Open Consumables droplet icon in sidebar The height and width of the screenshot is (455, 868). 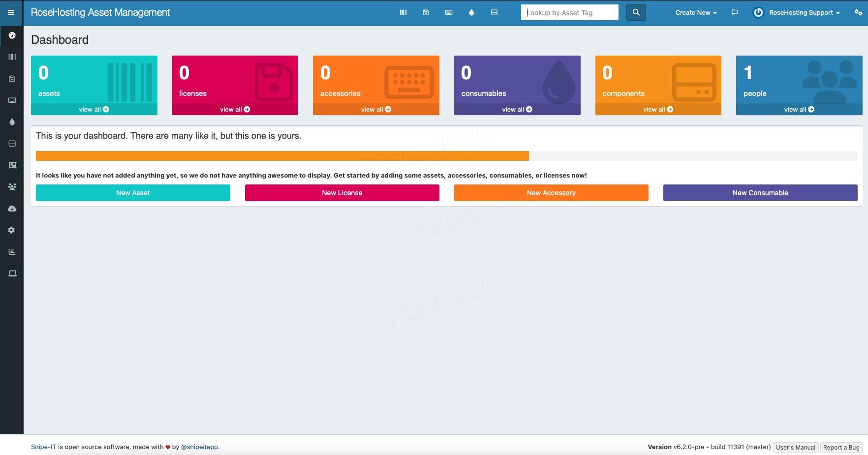tap(12, 122)
